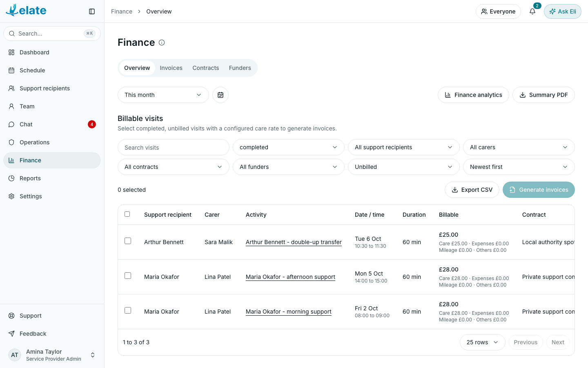Screen dimensions: 588x368
Task: Open Support in the sidebar footer
Action: point(52,316)
